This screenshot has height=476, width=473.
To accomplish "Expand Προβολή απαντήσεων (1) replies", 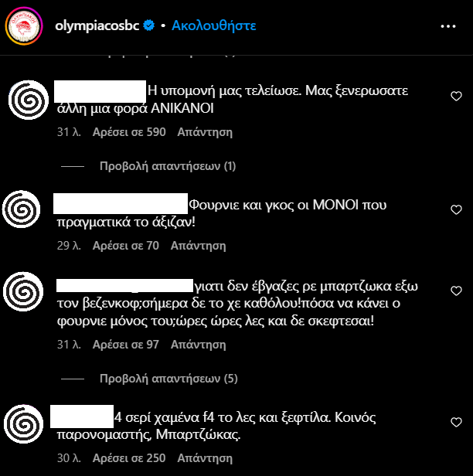I will (x=168, y=166).
